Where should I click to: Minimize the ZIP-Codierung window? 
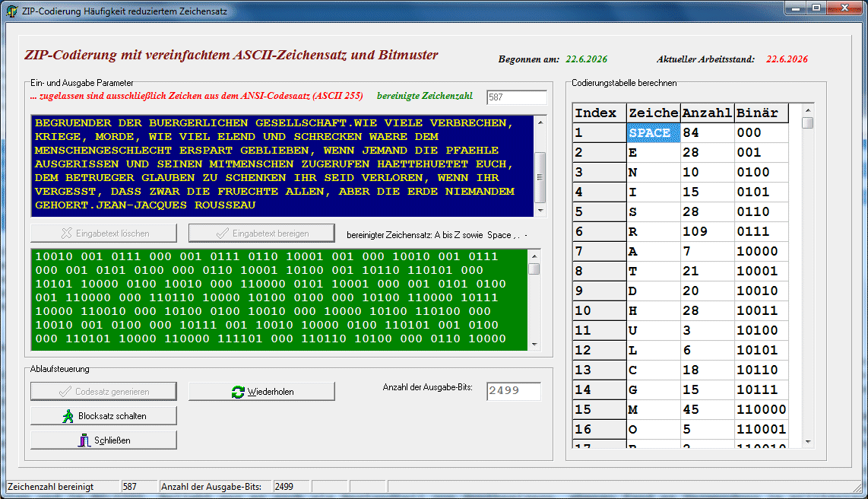(x=796, y=8)
